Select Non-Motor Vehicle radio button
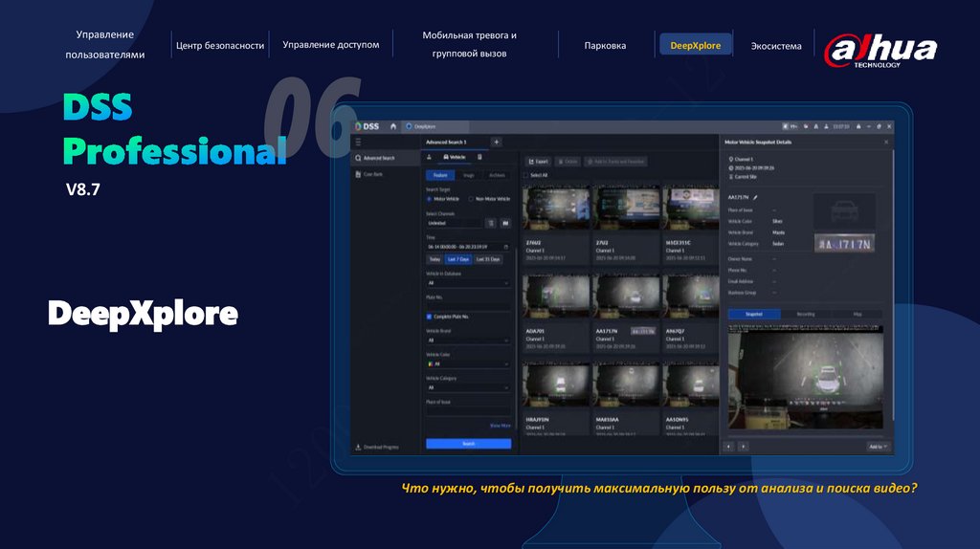The width and height of the screenshot is (980, 549). coord(471,199)
